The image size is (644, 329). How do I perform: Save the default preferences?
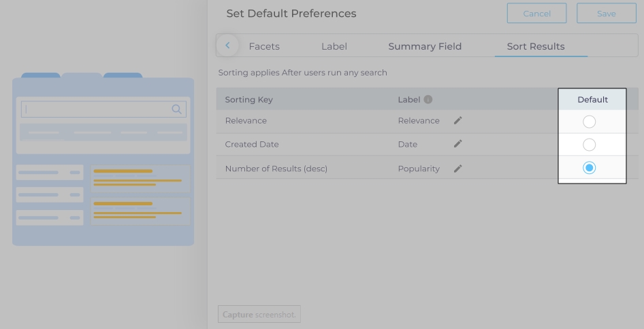(606, 14)
